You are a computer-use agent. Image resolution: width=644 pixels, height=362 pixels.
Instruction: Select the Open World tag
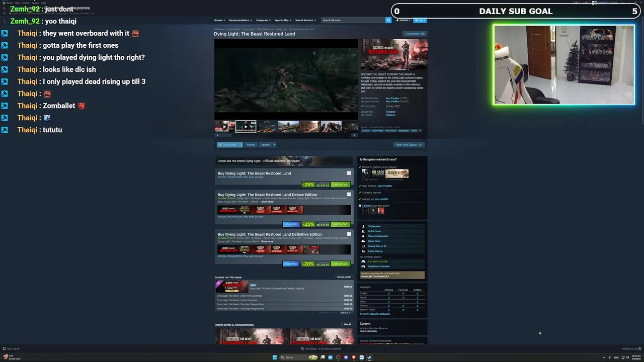pyautogui.click(x=377, y=131)
